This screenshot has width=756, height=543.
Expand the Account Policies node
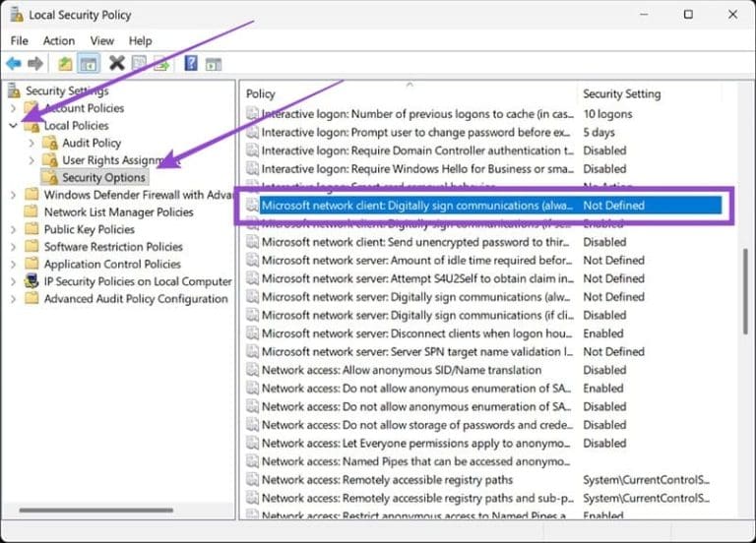(14, 108)
